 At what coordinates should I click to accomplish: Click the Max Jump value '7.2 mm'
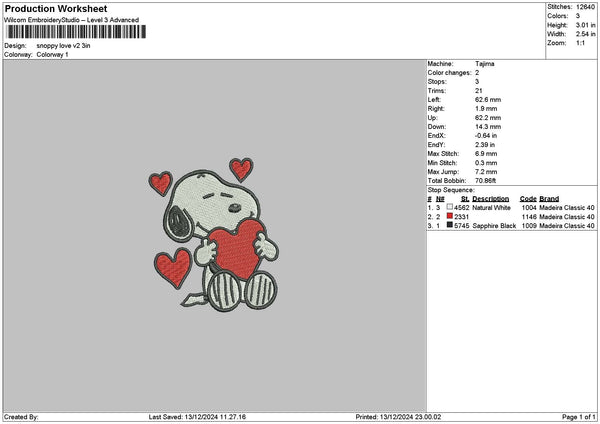(486, 172)
